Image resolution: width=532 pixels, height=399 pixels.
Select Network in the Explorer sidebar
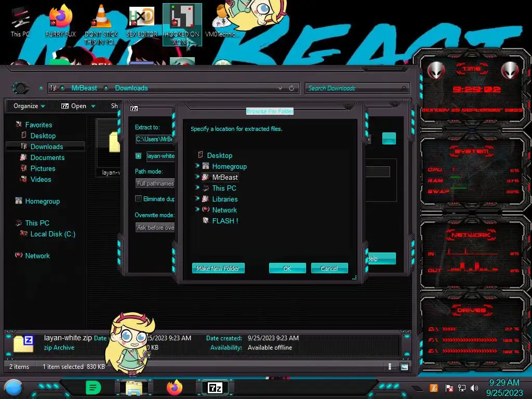(37, 256)
